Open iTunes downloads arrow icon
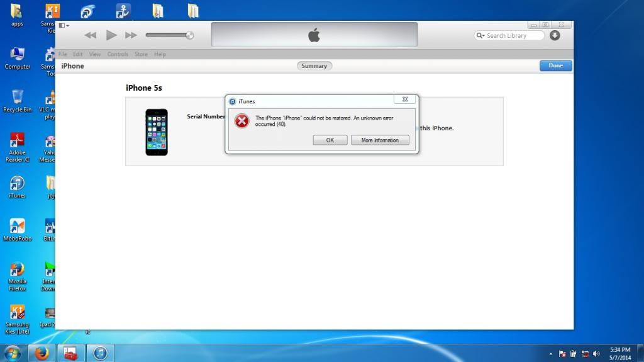The image size is (644, 362). click(555, 35)
